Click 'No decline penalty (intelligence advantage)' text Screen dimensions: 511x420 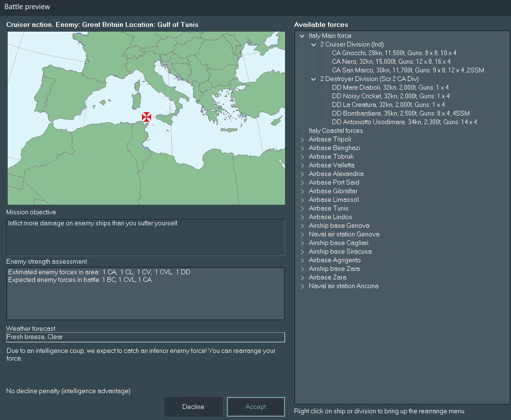pos(69,391)
